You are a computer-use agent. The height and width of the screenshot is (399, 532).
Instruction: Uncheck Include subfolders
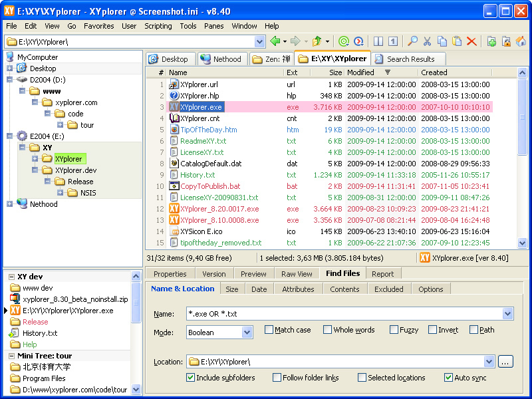point(190,377)
